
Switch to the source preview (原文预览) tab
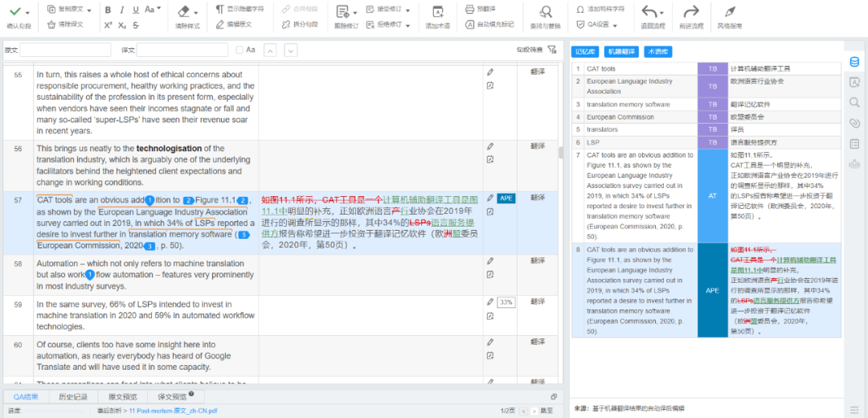click(x=123, y=396)
